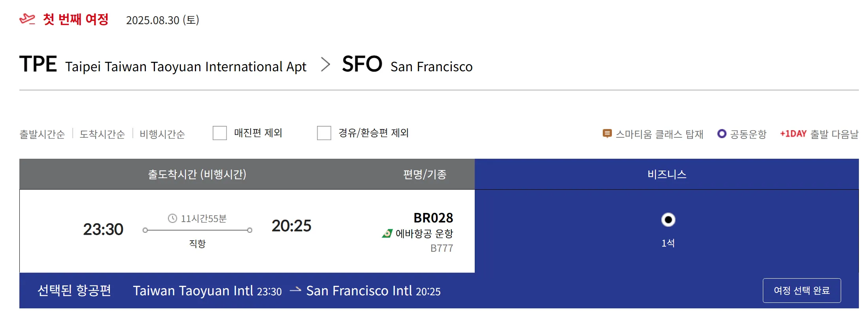Click the chevron arrow between TPE and SFO

click(x=325, y=64)
